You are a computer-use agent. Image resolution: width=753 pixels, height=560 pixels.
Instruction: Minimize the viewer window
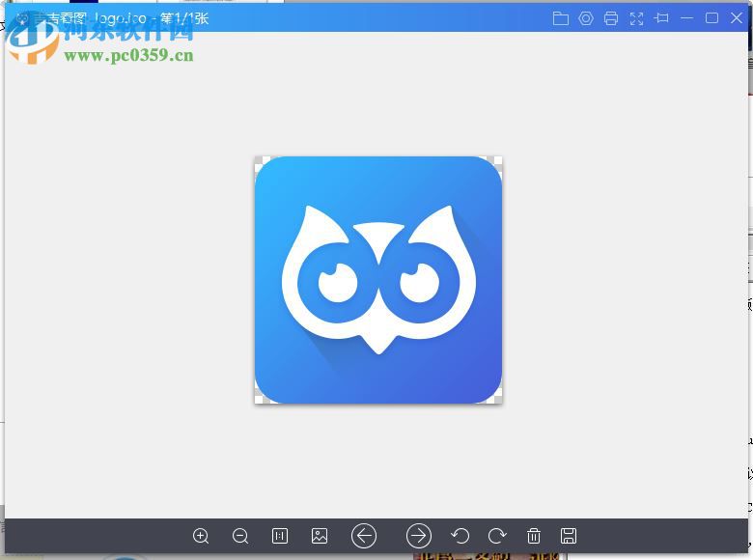pyautogui.click(x=686, y=17)
